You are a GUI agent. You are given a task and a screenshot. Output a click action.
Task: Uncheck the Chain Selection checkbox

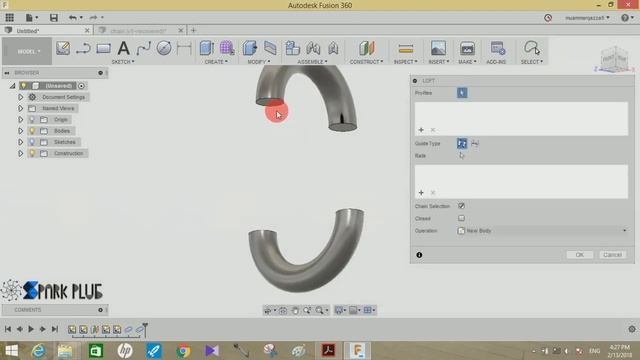pyautogui.click(x=461, y=206)
